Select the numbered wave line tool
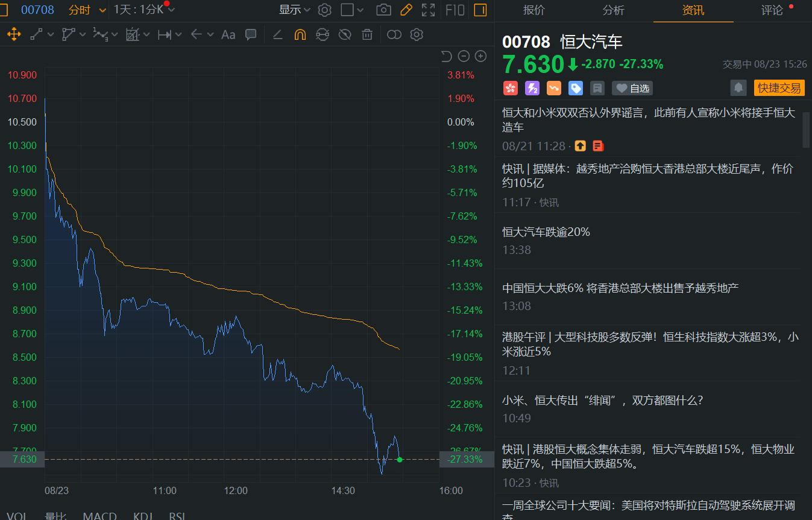The image size is (812, 520). point(101,34)
